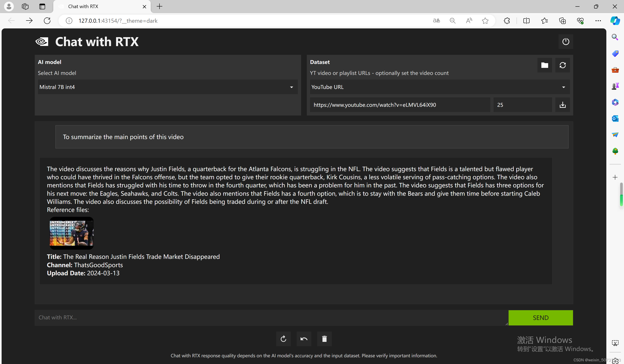Click the download YouTube transcript icon

coord(563,105)
